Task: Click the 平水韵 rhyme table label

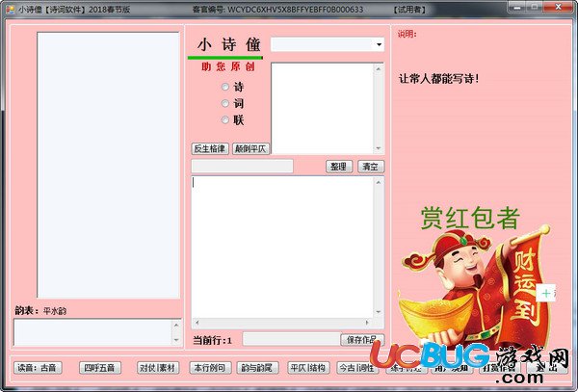Action: tap(55, 311)
